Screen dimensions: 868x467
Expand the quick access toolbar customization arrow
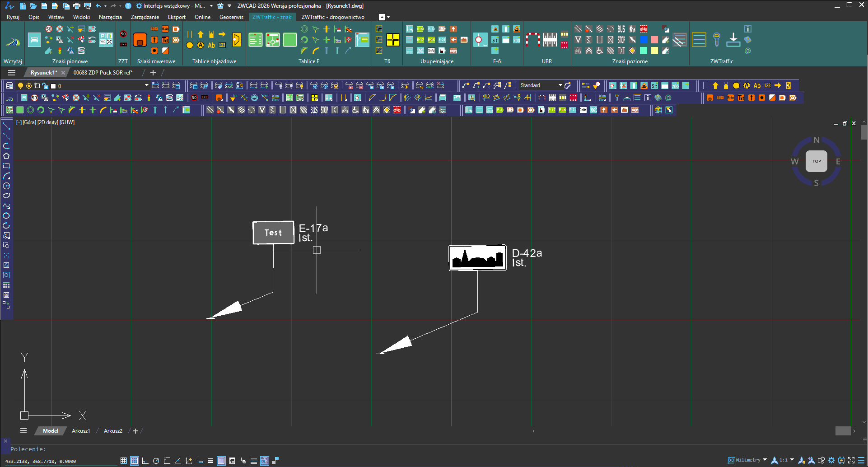click(x=229, y=6)
